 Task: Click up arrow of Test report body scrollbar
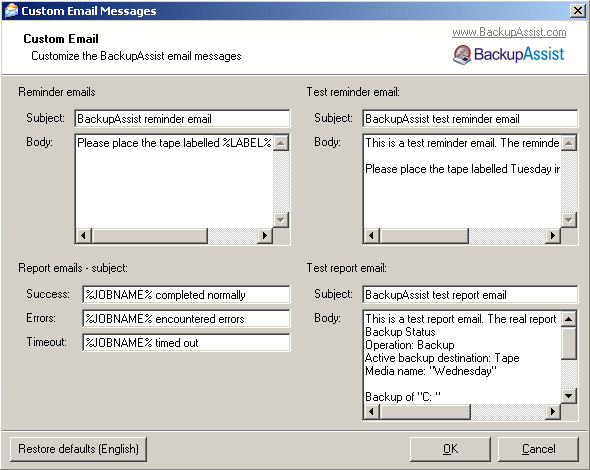(569, 319)
